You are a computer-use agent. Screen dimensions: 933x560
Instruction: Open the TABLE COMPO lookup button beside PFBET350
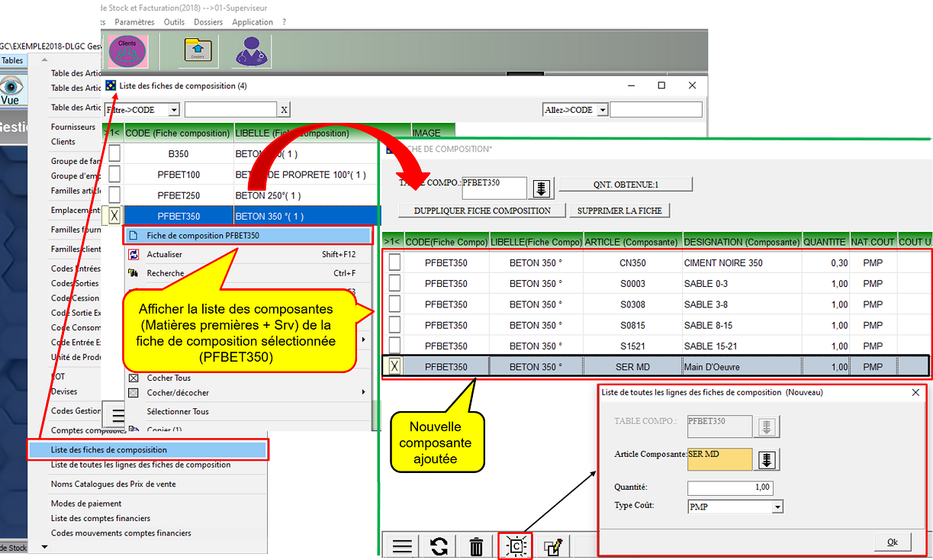coord(542,188)
